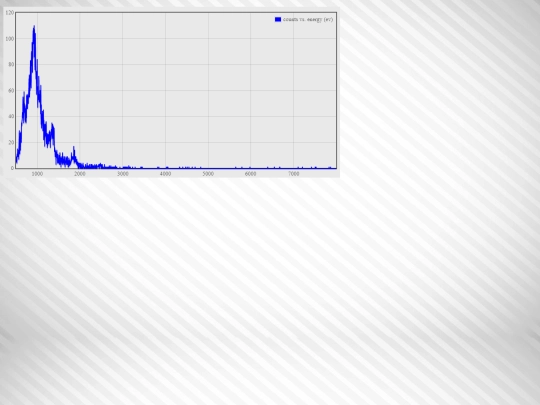Screen dimensions: 540x405
Task: Click the 40 y-axis label
Action: coord(11,116)
